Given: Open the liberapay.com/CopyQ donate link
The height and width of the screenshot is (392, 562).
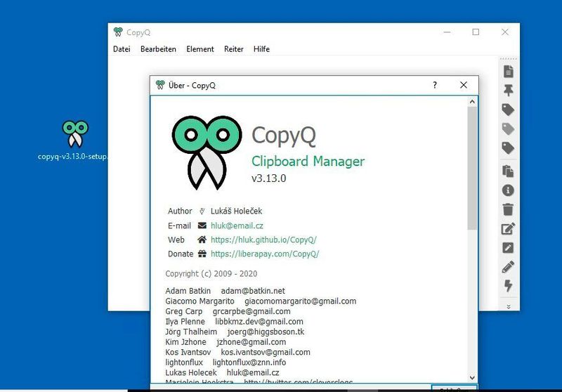Looking at the screenshot, I should tap(265, 254).
